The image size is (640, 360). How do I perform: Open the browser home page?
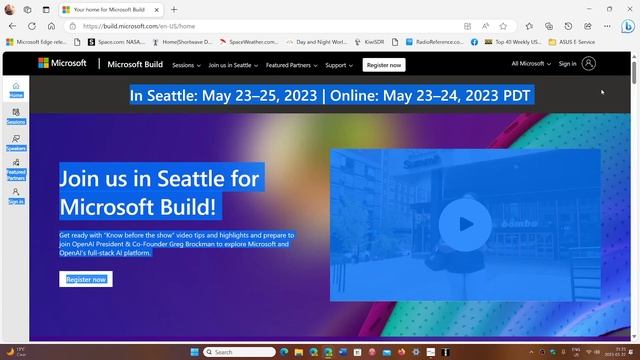[51, 26]
